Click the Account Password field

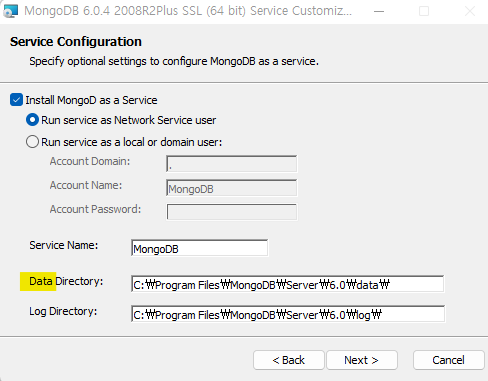tap(232, 212)
